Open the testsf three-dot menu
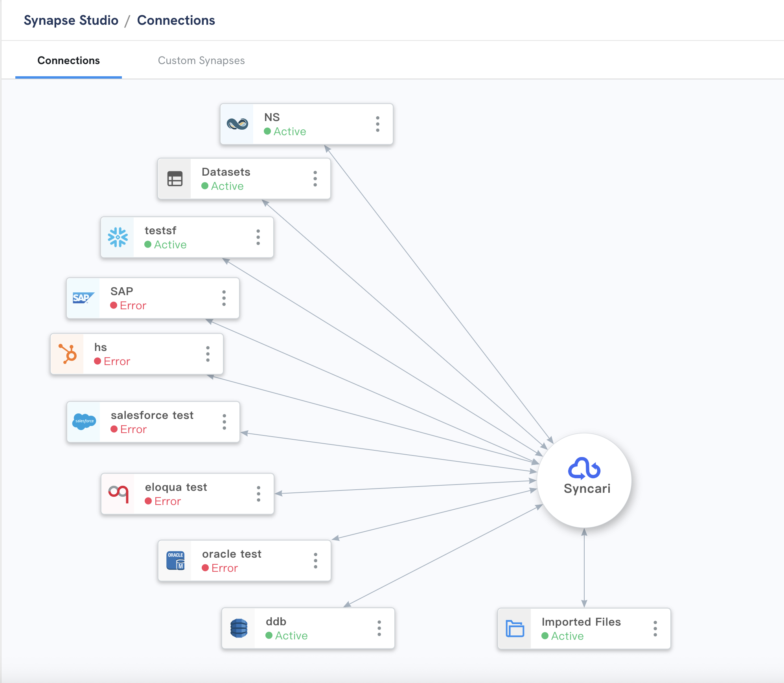This screenshot has width=784, height=683. [x=258, y=237]
